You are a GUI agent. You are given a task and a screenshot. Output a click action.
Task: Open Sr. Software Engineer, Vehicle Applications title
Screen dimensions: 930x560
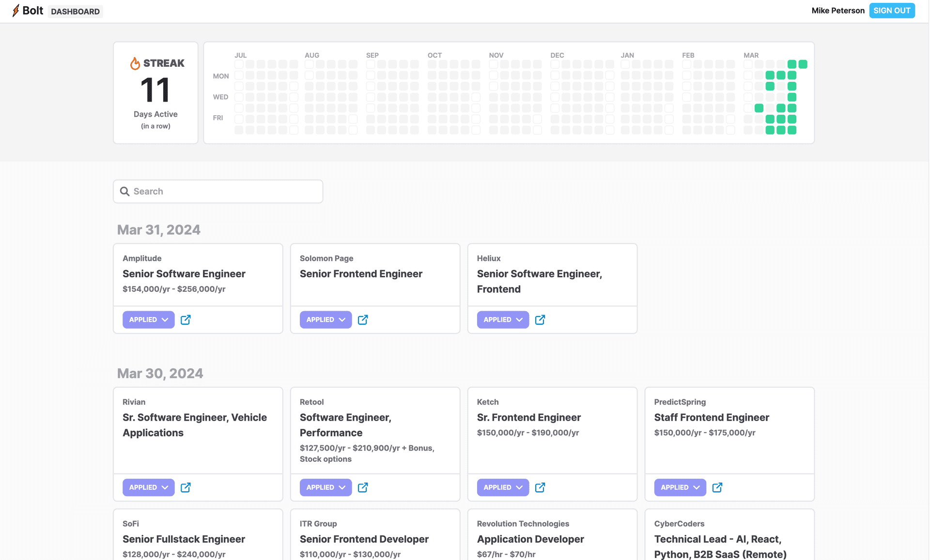pos(195,425)
